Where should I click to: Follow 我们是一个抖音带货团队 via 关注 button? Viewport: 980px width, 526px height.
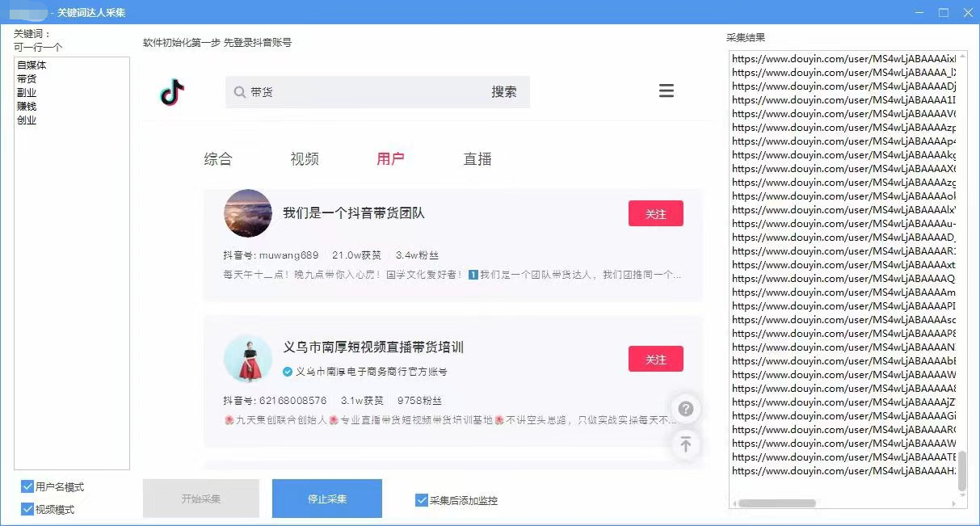[655, 213]
